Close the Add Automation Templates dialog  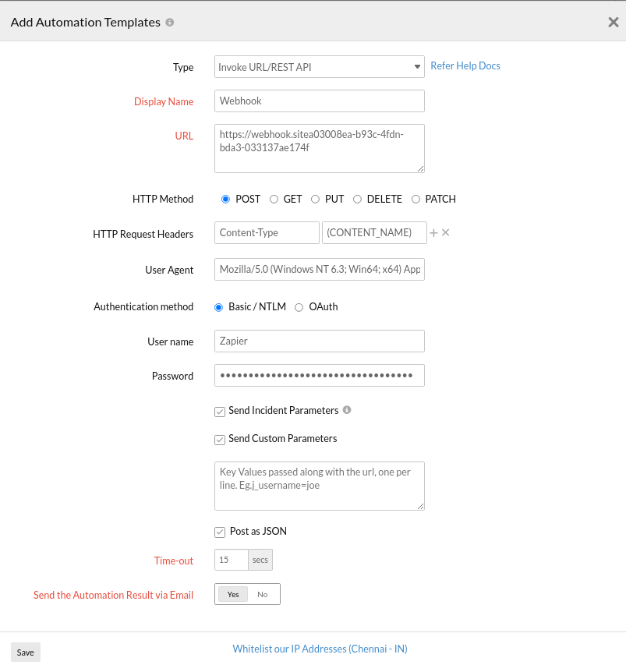point(613,23)
